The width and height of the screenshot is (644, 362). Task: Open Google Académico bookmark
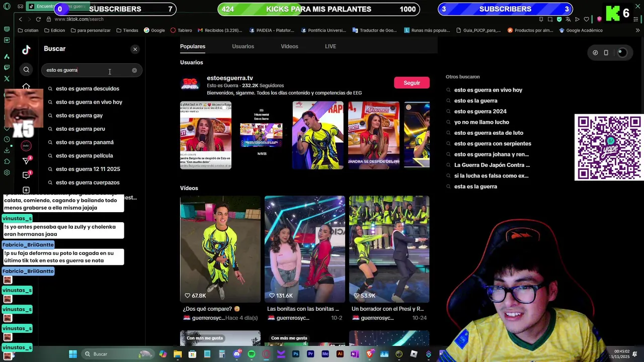coord(581,30)
